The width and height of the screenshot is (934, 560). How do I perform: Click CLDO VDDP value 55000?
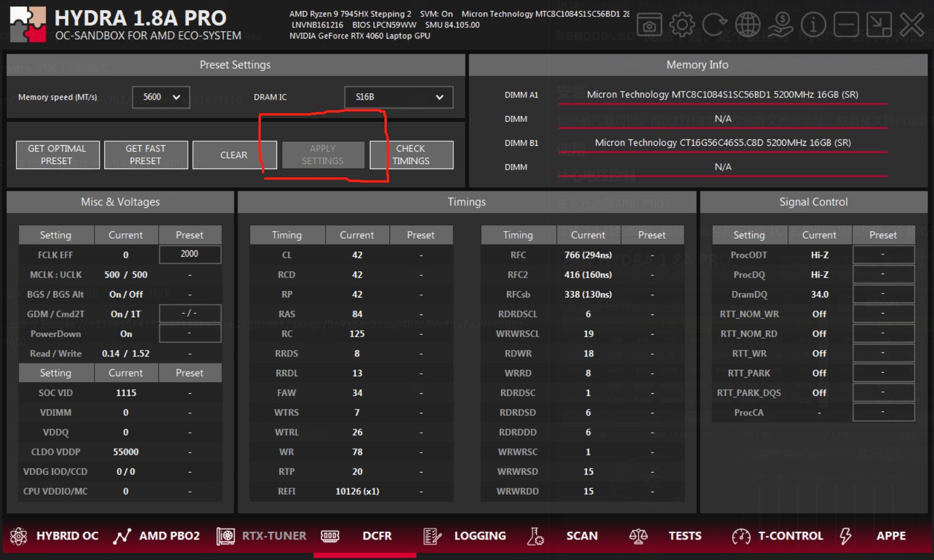pyautogui.click(x=126, y=452)
